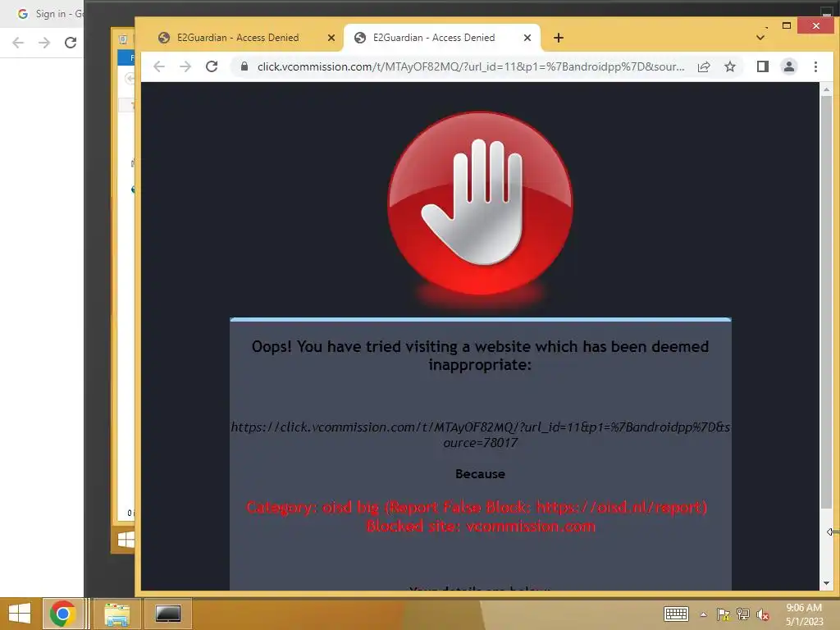Click the address bar URL field
840x630 pixels.
pyautogui.click(x=470, y=66)
